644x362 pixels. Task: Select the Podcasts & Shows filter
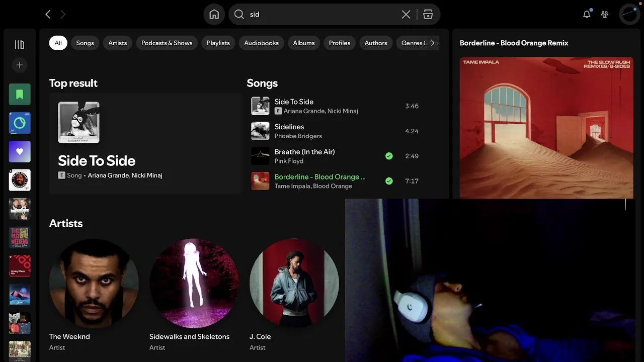pyautogui.click(x=167, y=43)
